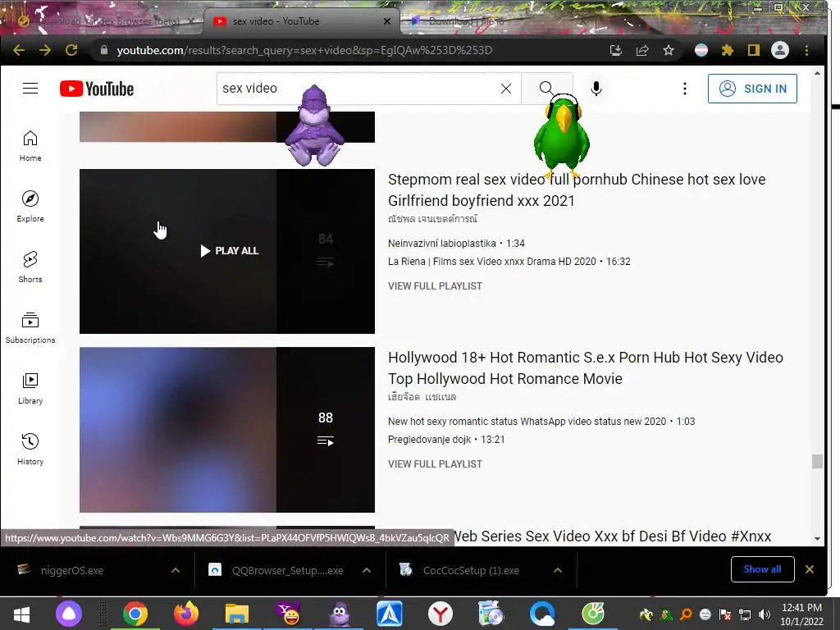Open the purple gorilla taskbar icon
The height and width of the screenshot is (630, 840).
click(339, 614)
